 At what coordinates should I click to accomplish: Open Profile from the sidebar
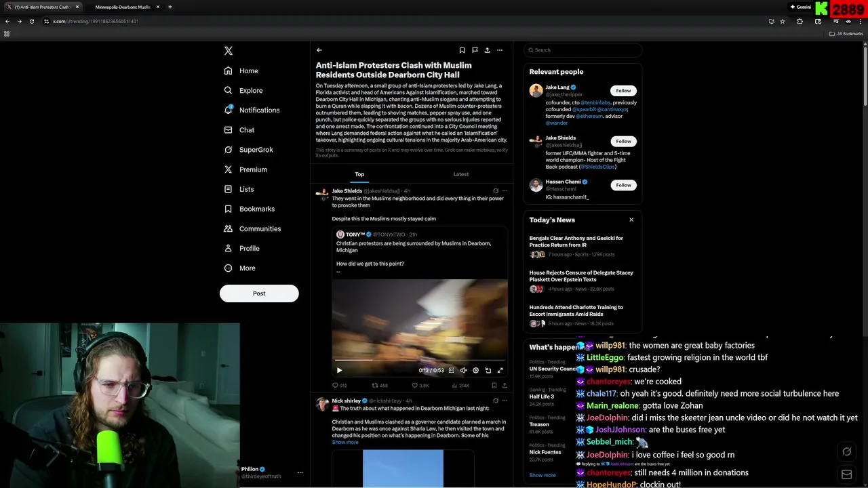(241, 248)
